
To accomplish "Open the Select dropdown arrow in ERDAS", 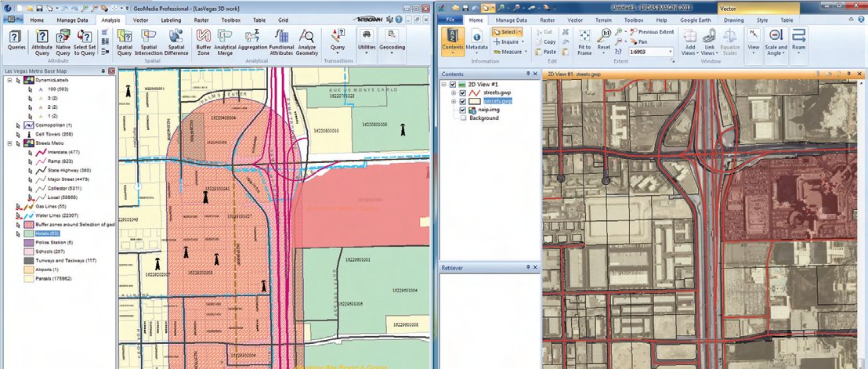I will [x=519, y=32].
